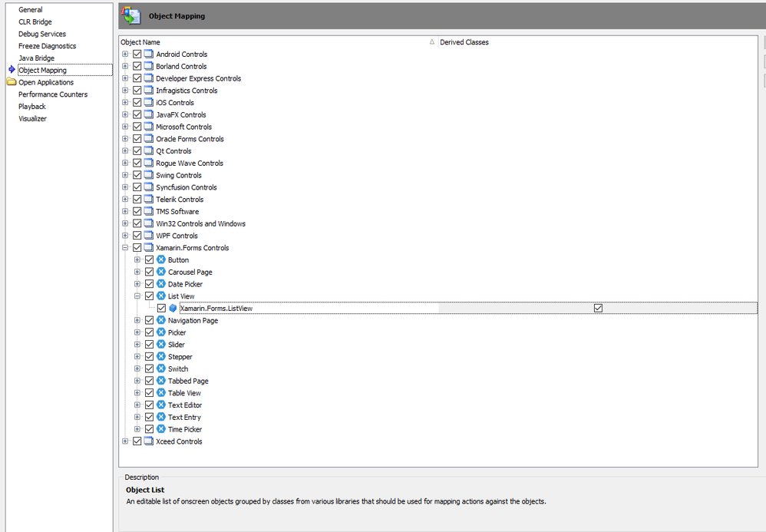Click the Infragistics Controls library icon
This screenshot has width=766, height=532.
(x=148, y=91)
